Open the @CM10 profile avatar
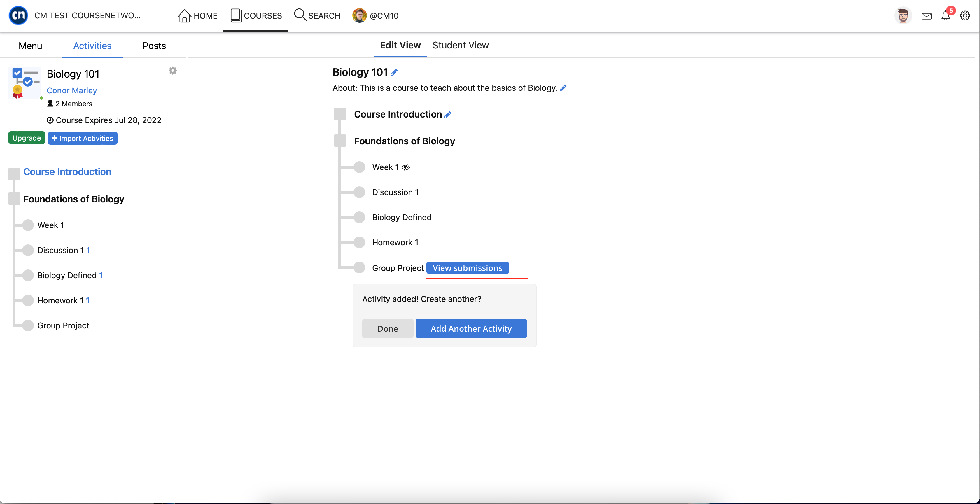980x504 pixels. click(x=359, y=15)
